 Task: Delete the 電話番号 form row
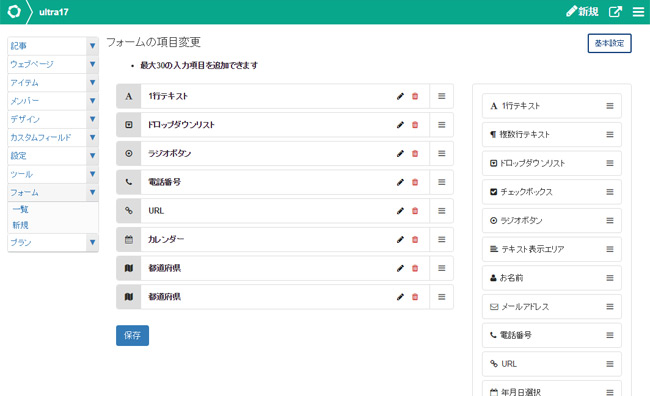tap(415, 182)
